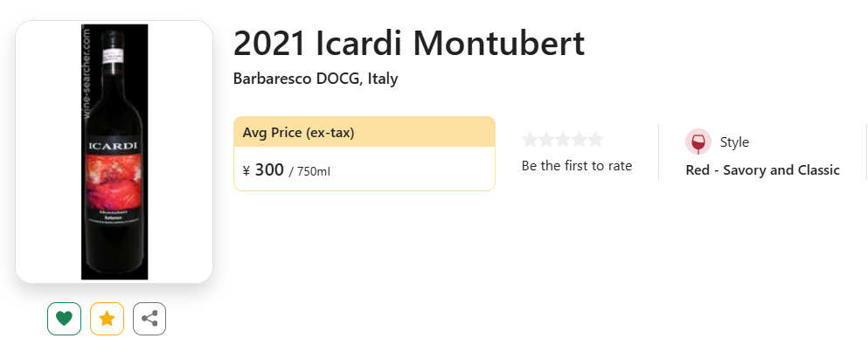Click the green heart favorite icon
Image resolution: width=868 pixels, height=359 pixels.
pyautogui.click(x=64, y=319)
